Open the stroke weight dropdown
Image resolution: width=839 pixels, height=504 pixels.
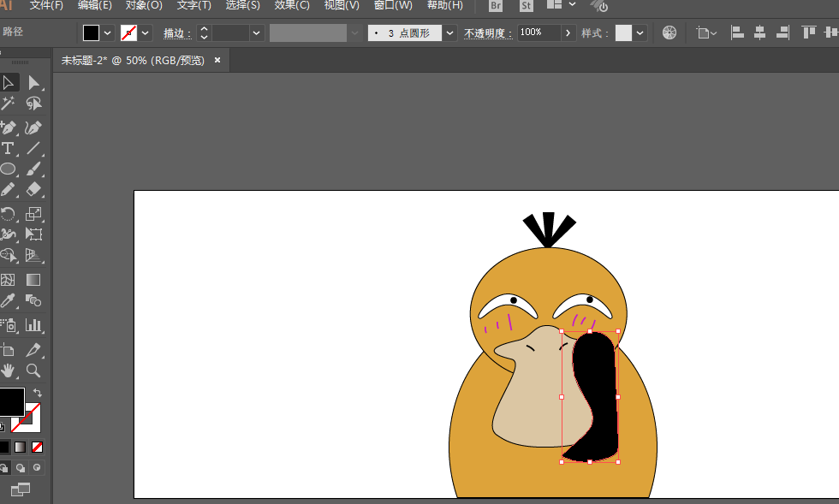tap(256, 33)
